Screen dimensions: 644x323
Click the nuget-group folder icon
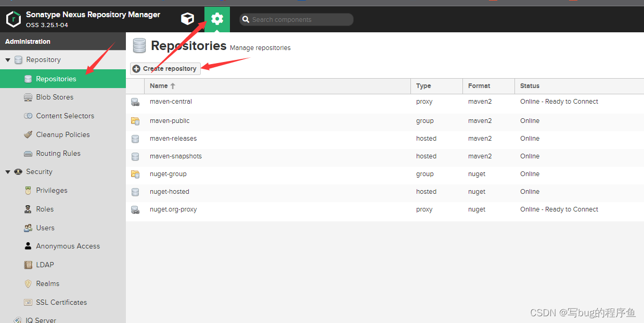click(x=135, y=174)
